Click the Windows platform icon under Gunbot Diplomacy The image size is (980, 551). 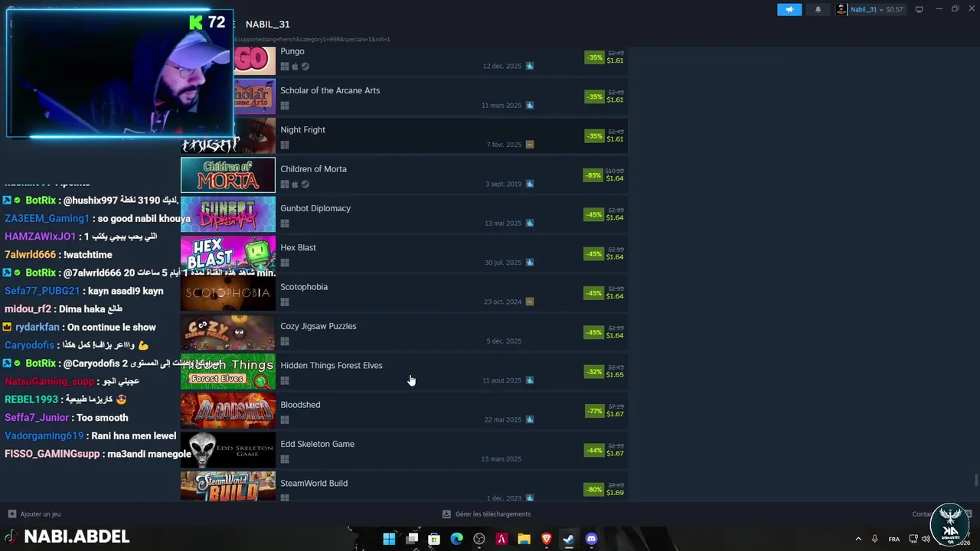click(285, 223)
